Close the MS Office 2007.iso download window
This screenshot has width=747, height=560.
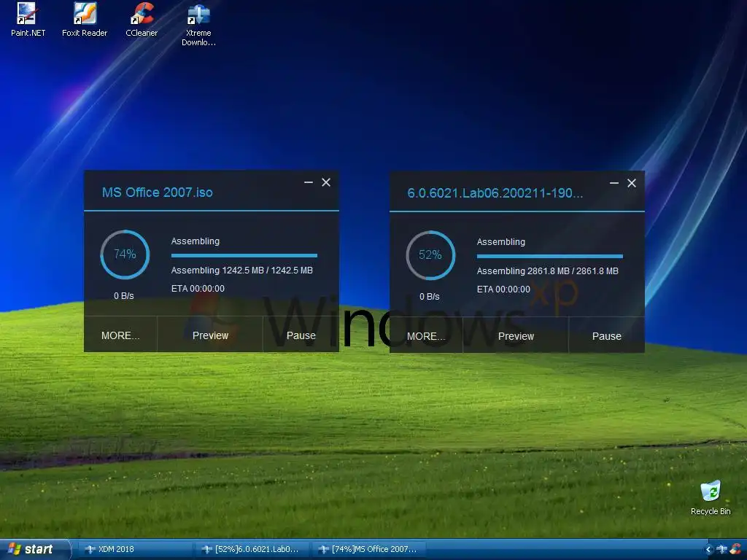326,182
